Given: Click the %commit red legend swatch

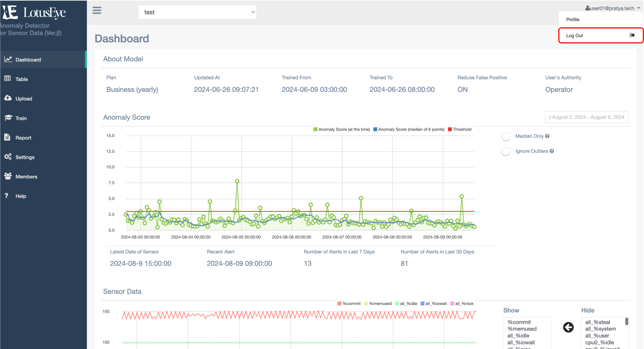Looking at the screenshot, I should click(339, 303).
